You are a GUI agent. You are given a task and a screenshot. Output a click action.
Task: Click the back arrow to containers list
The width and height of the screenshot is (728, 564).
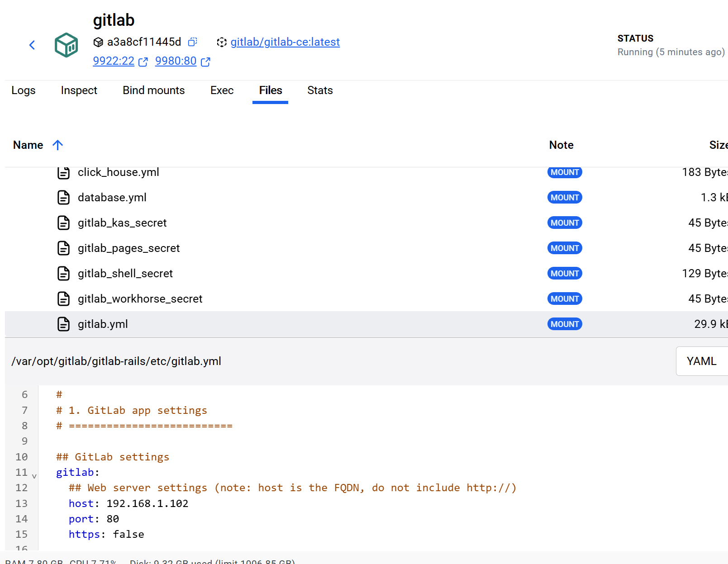32,45
